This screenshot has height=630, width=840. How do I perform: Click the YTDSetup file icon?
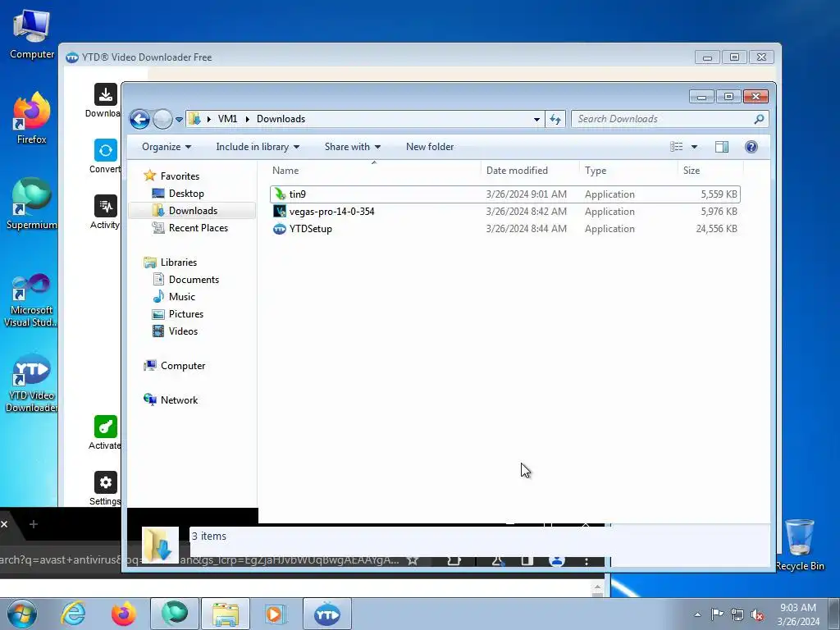[280, 229]
